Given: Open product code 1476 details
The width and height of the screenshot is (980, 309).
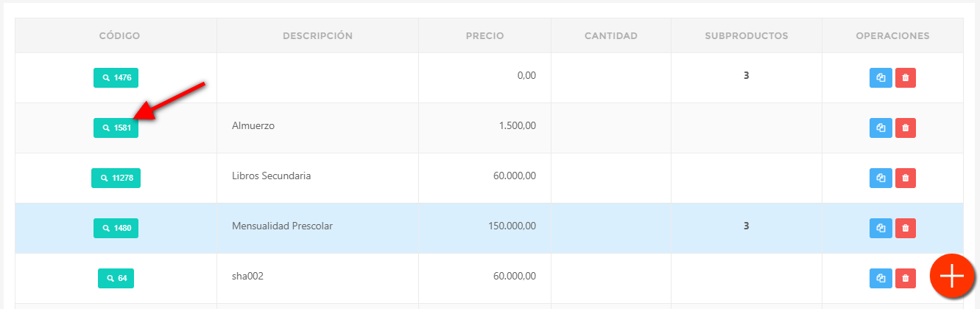Looking at the screenshot, I should coord(116,77).
